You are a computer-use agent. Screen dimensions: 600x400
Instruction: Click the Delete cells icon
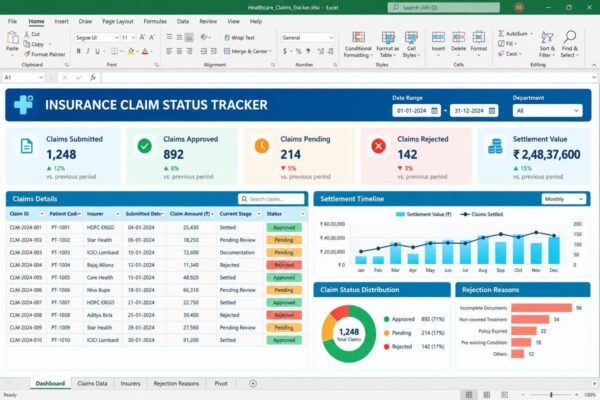pos(458,37)
